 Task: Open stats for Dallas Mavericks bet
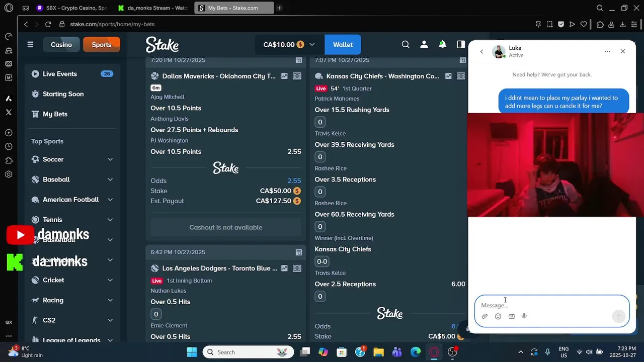pyautogui.click(x=284, y=76)
